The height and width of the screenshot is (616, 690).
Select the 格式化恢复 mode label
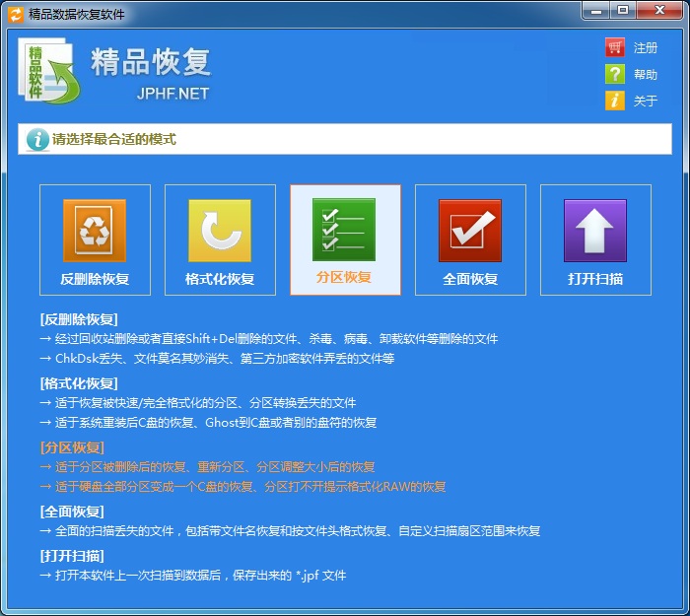click(220, 279)
